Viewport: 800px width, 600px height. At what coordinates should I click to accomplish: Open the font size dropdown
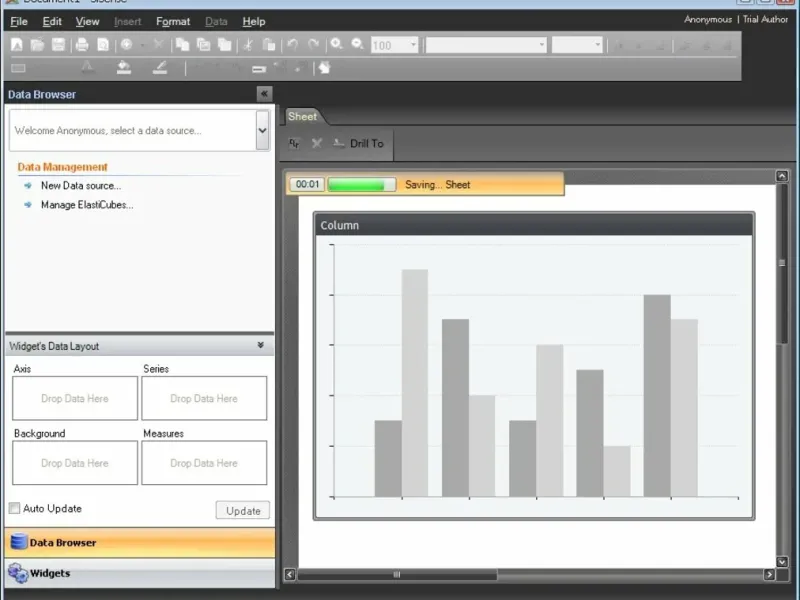[597, 45]
